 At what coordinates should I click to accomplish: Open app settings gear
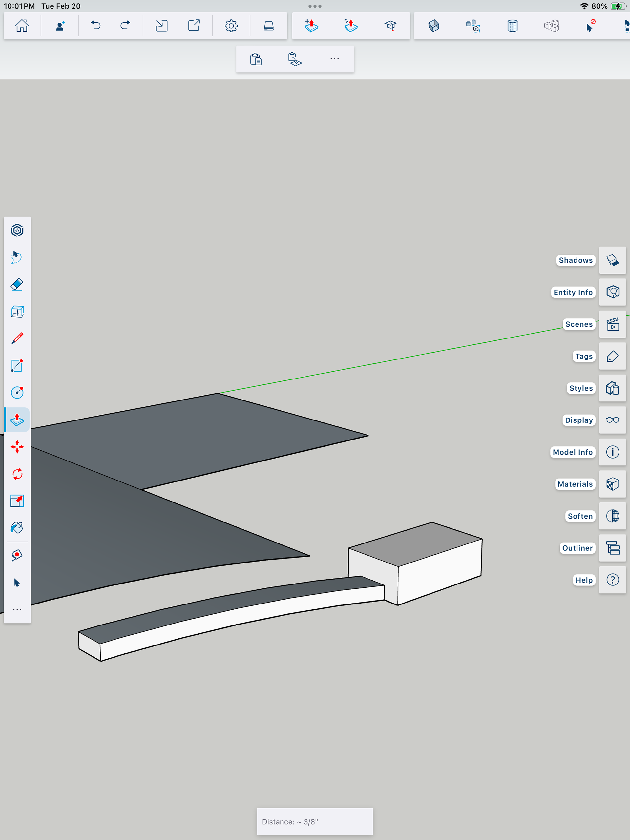coord(231,26)
